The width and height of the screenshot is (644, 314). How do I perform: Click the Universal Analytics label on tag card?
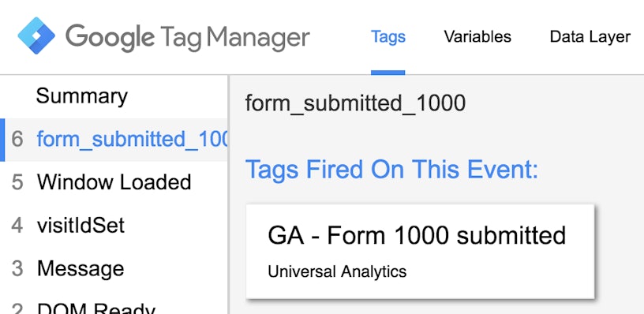tap(337, 271)
